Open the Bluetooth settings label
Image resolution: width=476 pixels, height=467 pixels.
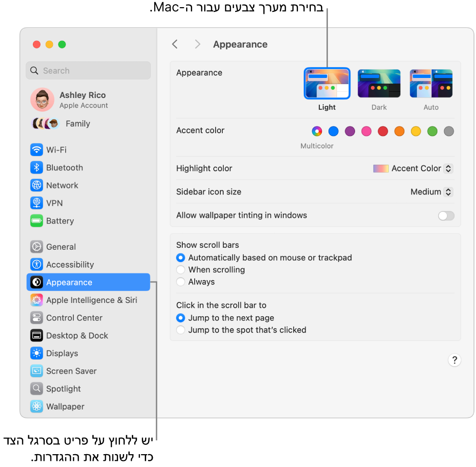pos(64,168)
